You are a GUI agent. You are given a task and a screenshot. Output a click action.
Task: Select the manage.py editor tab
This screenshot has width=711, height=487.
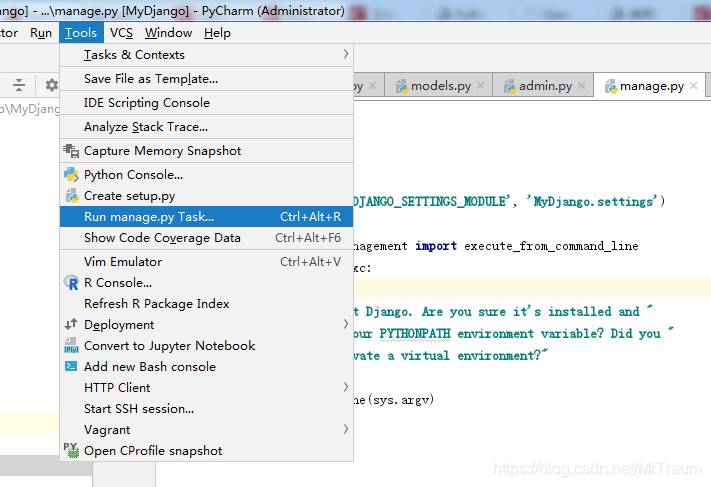tap(650, 86)
